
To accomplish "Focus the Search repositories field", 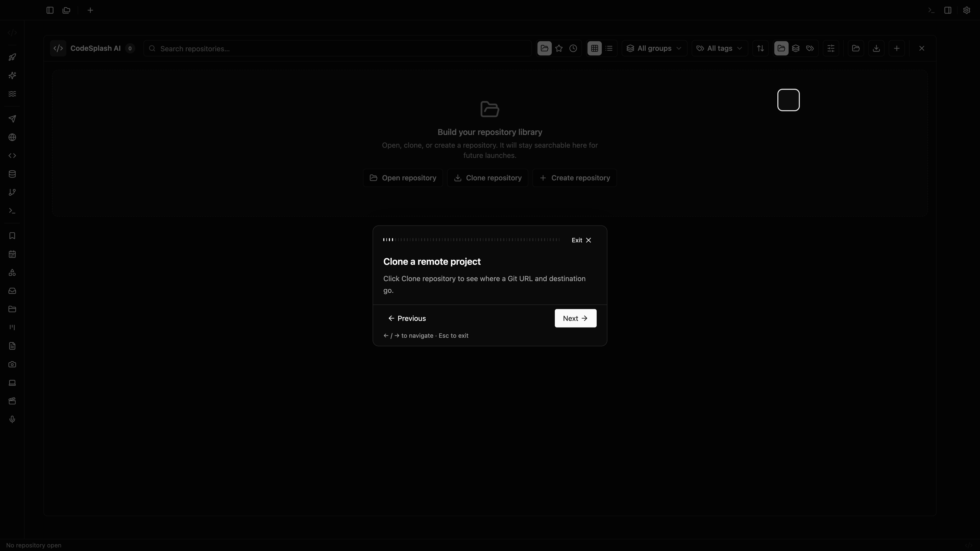I will pyautogui.click(x=337, y=48).
